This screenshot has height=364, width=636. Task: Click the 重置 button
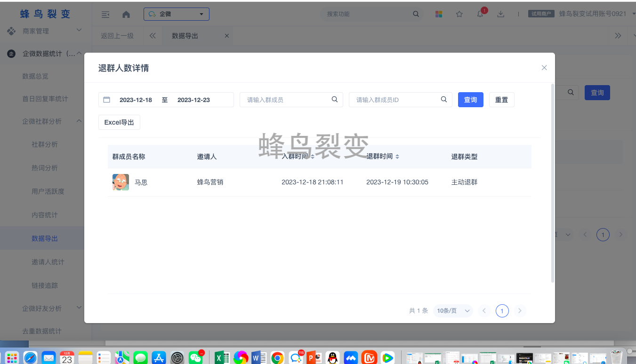pyautogui.click(x=501, y=100)
